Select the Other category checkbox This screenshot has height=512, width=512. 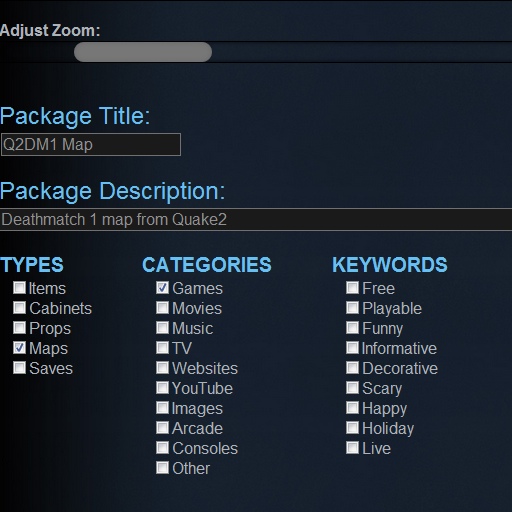tap(162, 468)
